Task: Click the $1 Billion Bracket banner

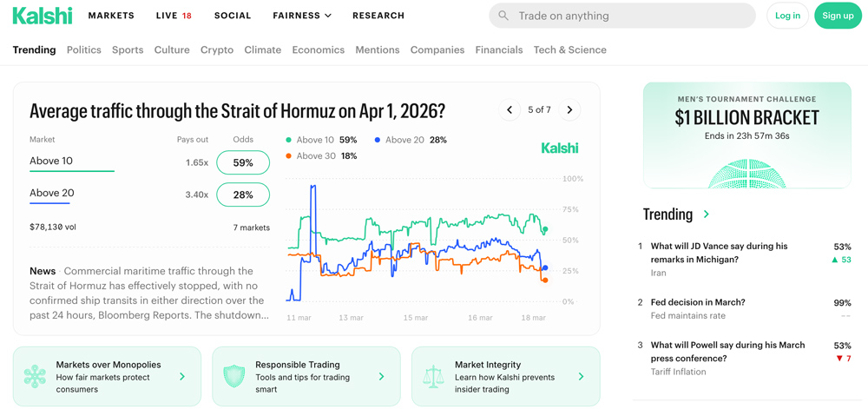Action: 746,135
